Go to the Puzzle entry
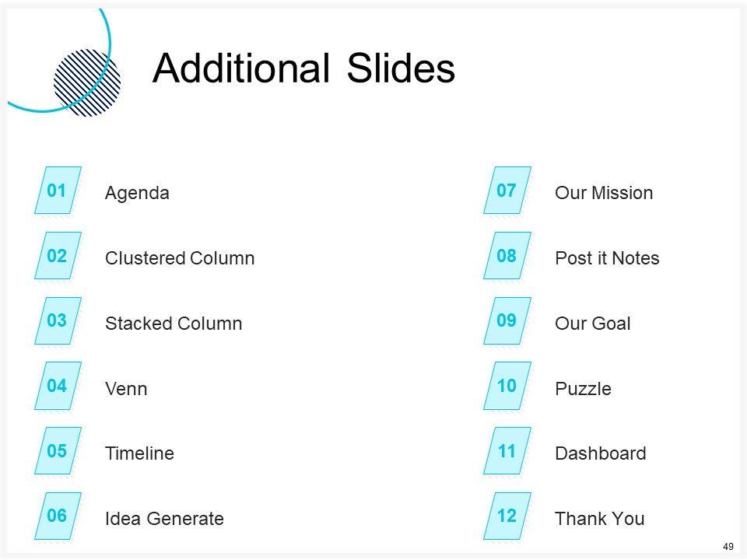This screenshot has width=747, height=560. (583, 389)
